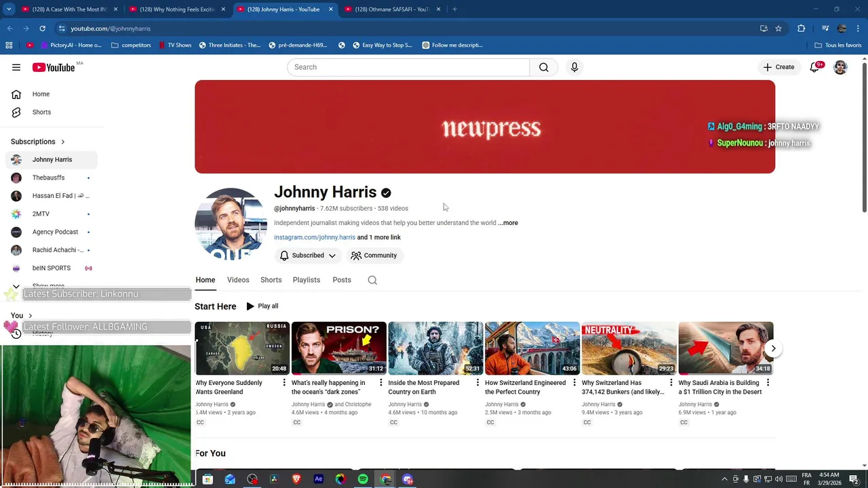Click the page vertical scrollbar

865,137
